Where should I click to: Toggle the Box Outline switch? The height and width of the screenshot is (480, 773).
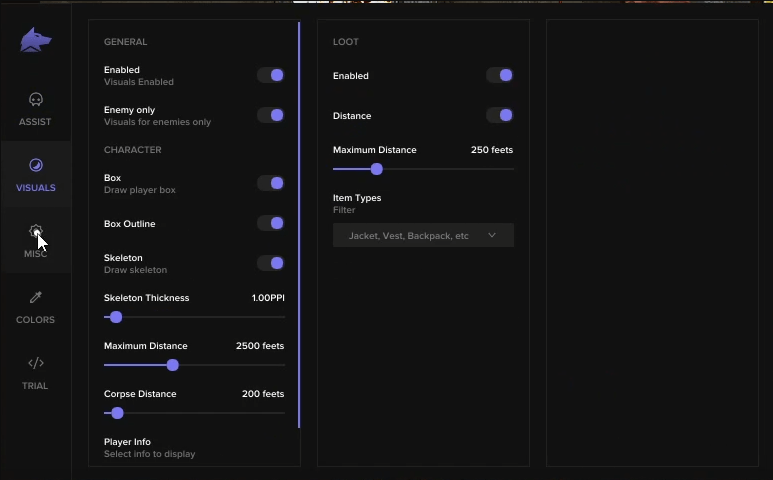pyautogui.click(x=271, y=223)
